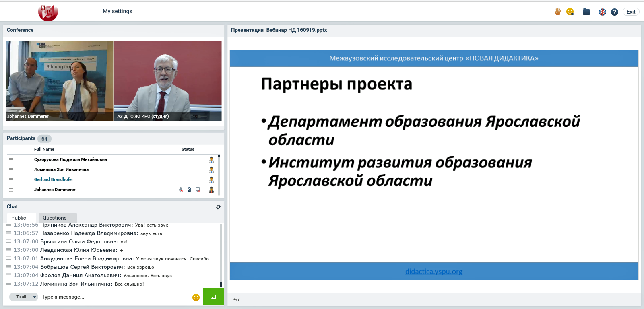Open row menu for Сухорукова Людмила Михайловна
Screen dimensions: 644x309
click(x=11, y=160)
